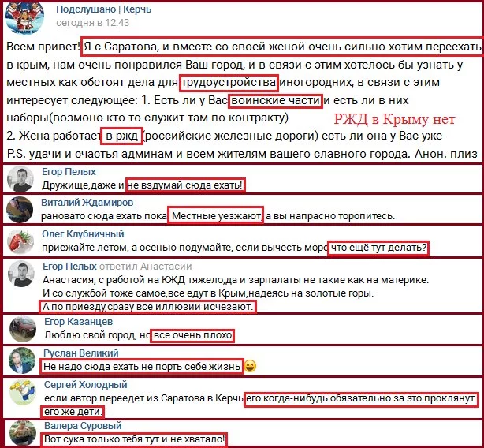Open Руслан Великий's avatar photo

(x=22, y=360)
